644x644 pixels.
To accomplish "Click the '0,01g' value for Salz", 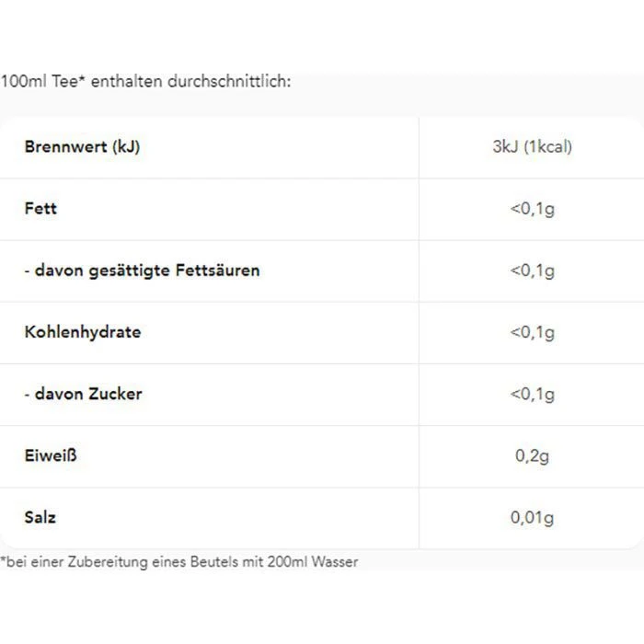I will click(x=532, y=517).
